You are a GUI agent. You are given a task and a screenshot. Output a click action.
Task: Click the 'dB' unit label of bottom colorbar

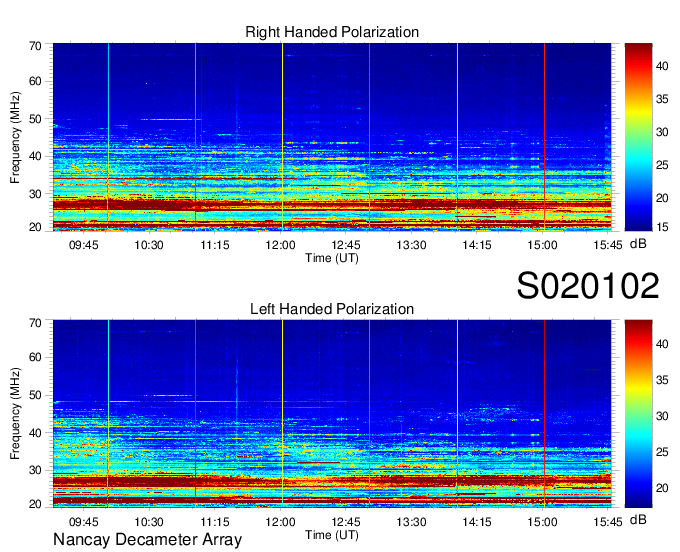click(x=638, y=519)
